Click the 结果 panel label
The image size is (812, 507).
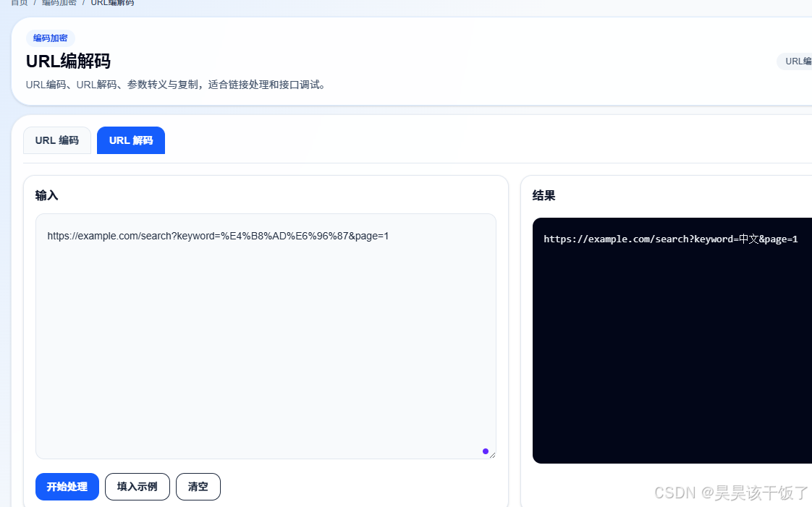point(544,195)
